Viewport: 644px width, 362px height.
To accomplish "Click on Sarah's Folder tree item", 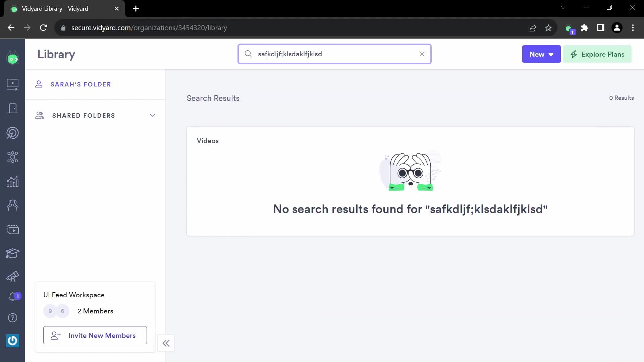I will pyautogui.click(x=81, y=84).
